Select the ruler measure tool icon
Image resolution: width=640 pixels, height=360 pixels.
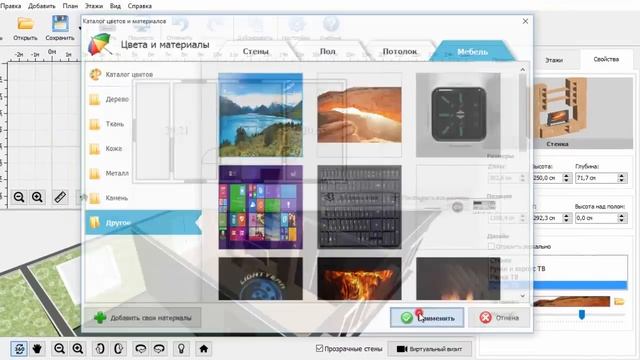click(x=60, y=197)
